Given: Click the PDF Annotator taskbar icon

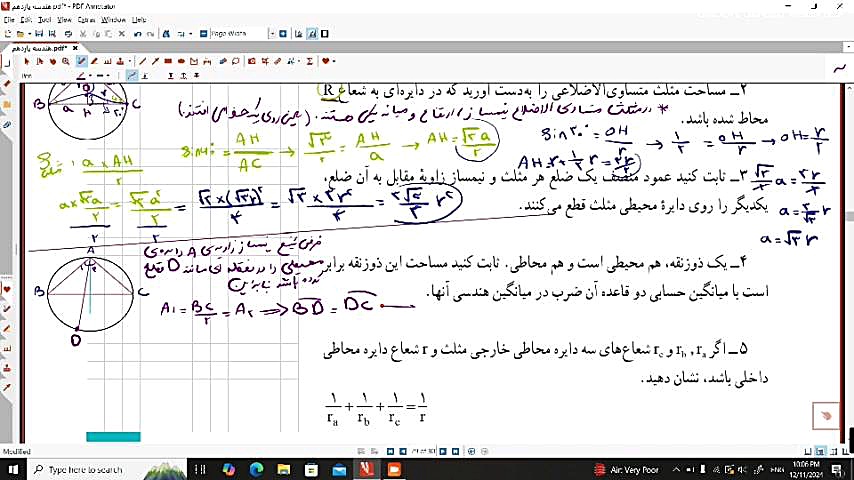Looking at the screenshot, I should 366,469.
